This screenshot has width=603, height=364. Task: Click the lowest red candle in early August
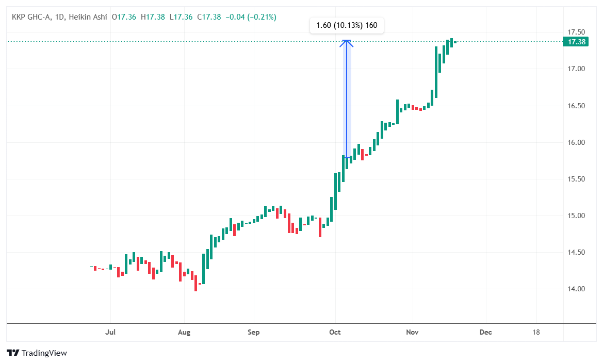coord(195,283)
